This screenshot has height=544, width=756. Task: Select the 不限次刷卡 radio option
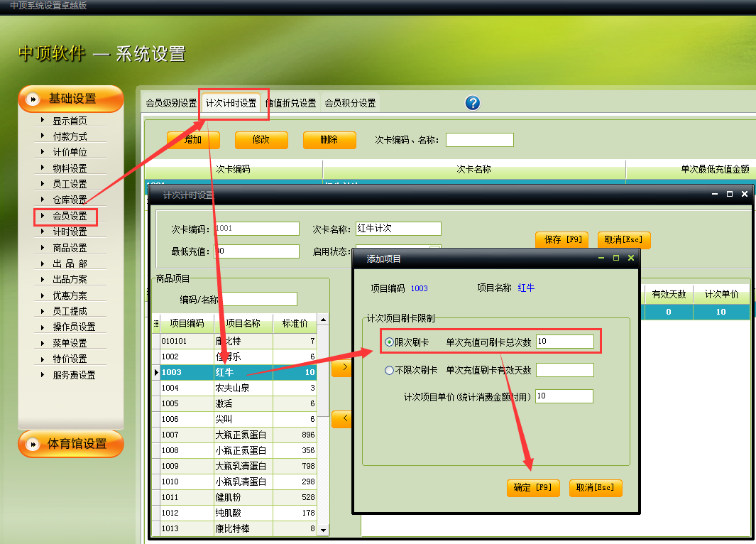coord(389,370)
